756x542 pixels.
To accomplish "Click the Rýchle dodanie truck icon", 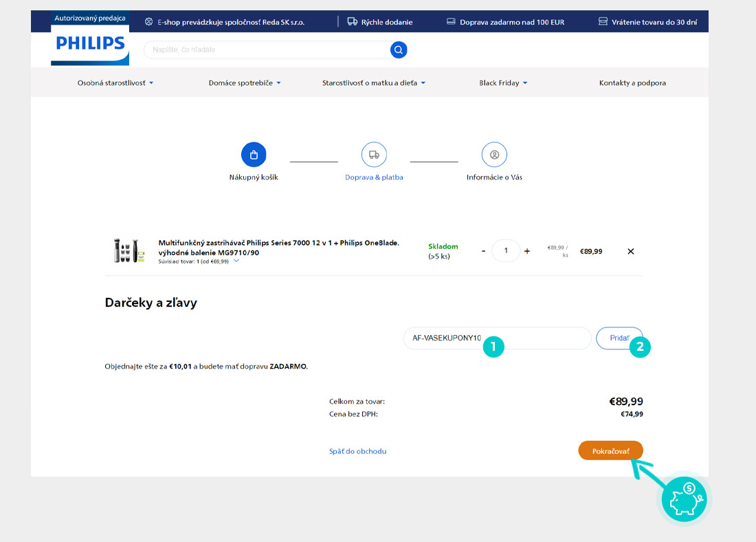I will point(353,22).
